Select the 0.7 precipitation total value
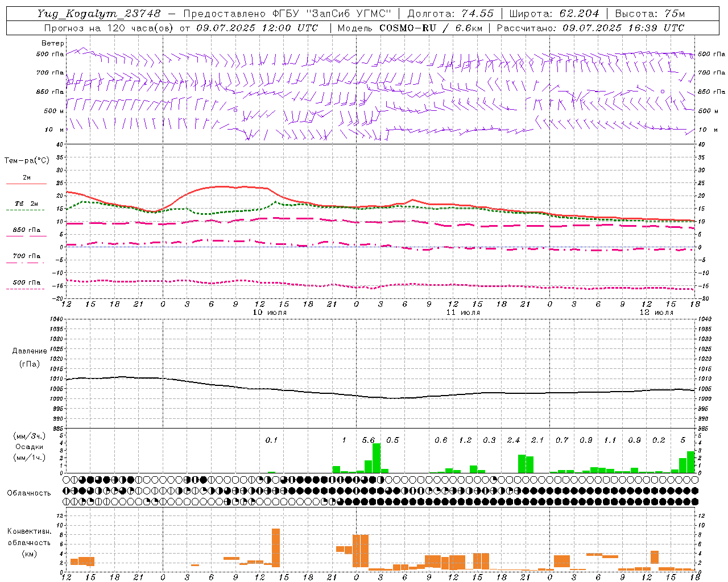The image size is (728, 582). 562,440
